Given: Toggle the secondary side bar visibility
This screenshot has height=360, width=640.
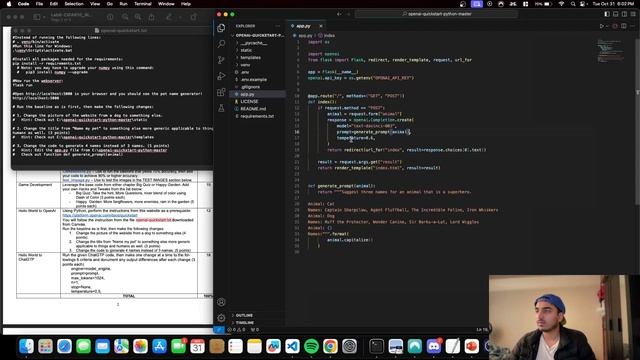Looking at the screenshot, I should (x=624, y=14).
